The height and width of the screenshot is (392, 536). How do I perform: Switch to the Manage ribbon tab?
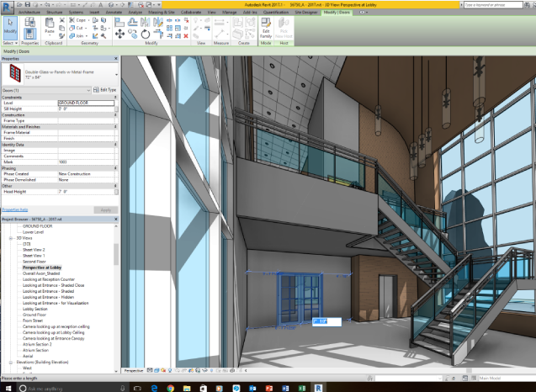[230, 13]
